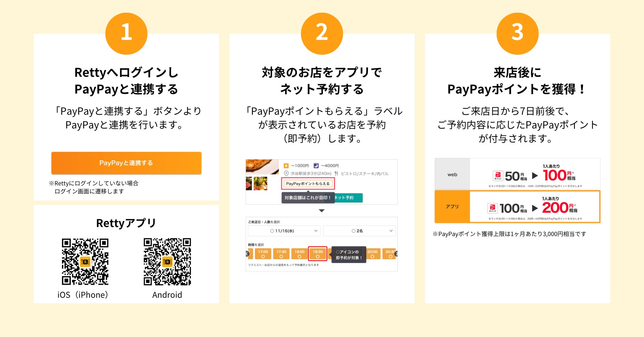Click the down triangle between reservation screenshots
The image size is (644, 337).
322,211
